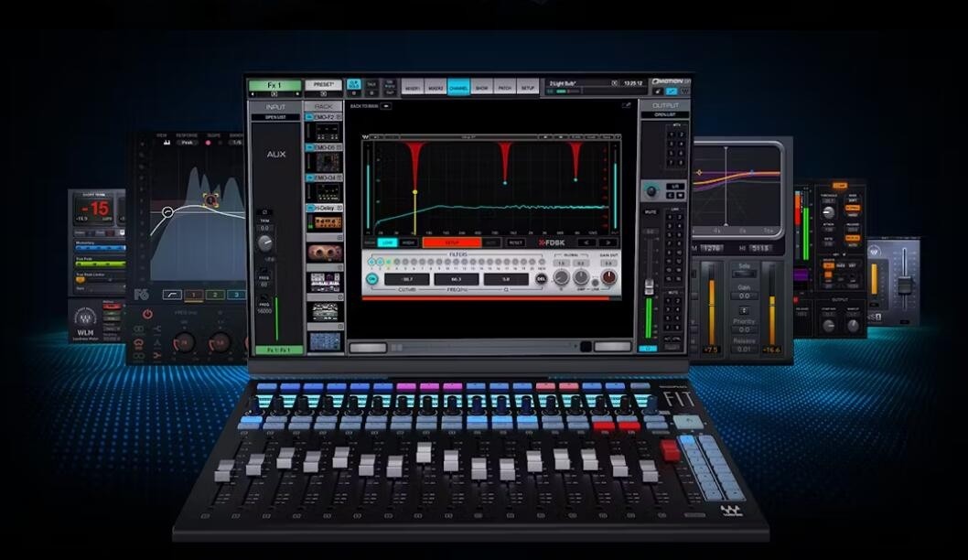Select band 3 in F6 plugin

click(236, 295)
